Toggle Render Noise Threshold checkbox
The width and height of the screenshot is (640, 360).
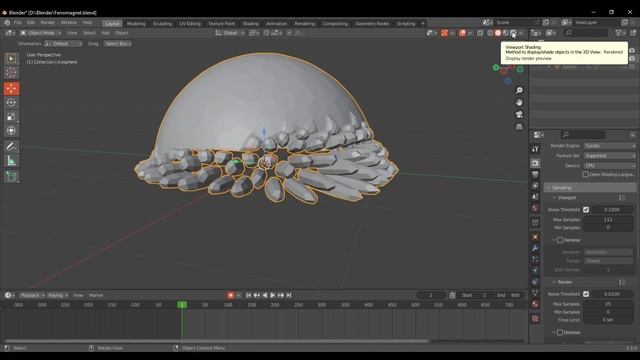click(586, 294)
